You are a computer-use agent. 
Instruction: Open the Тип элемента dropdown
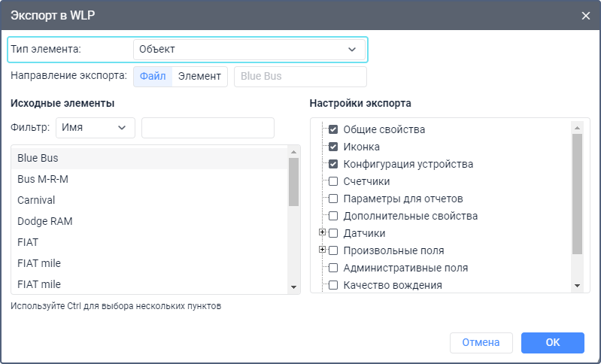click(x=249, y=50)
